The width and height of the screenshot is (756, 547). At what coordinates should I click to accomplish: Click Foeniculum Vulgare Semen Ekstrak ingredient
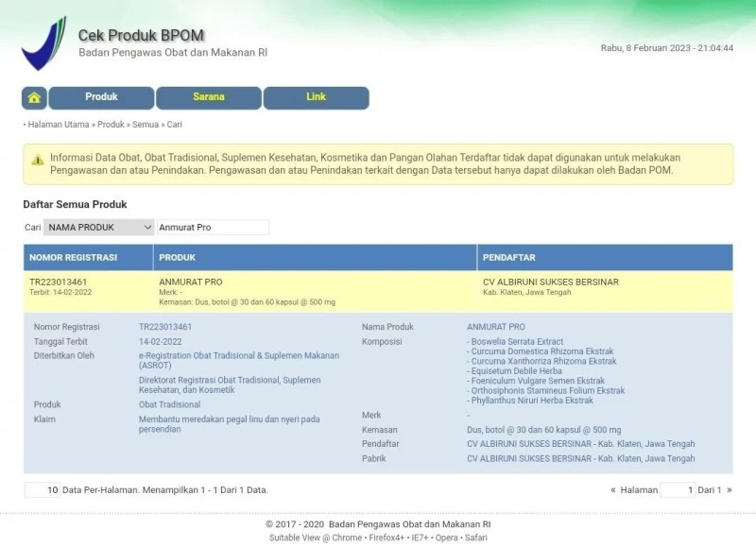[x=536, y=381]
